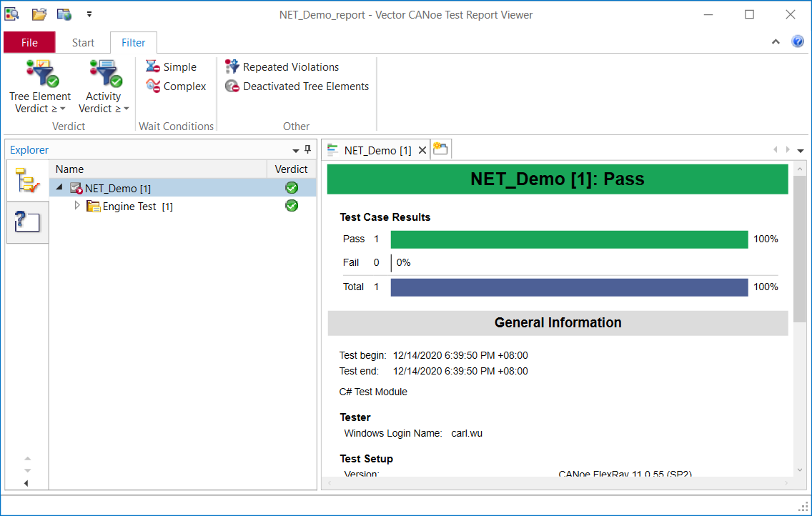Click the sidebar down arrow

tap(27, 470)
